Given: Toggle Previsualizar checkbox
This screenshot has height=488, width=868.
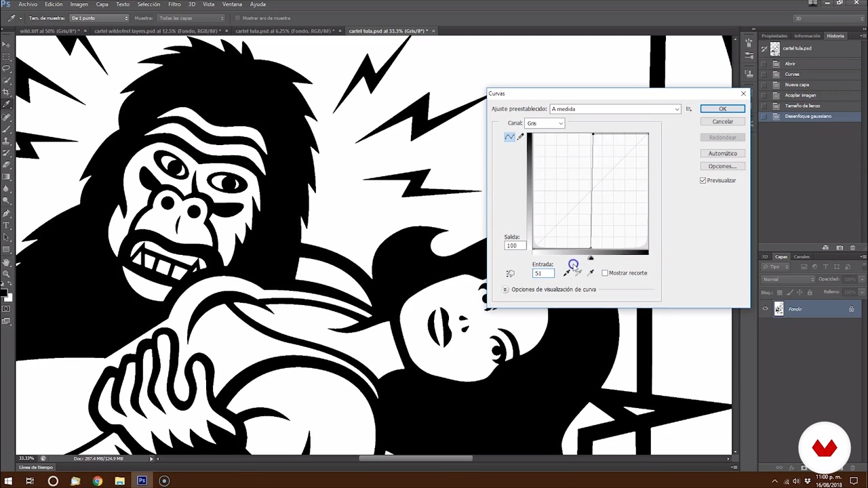Looking at the screenshot, I should pos(703,180).
